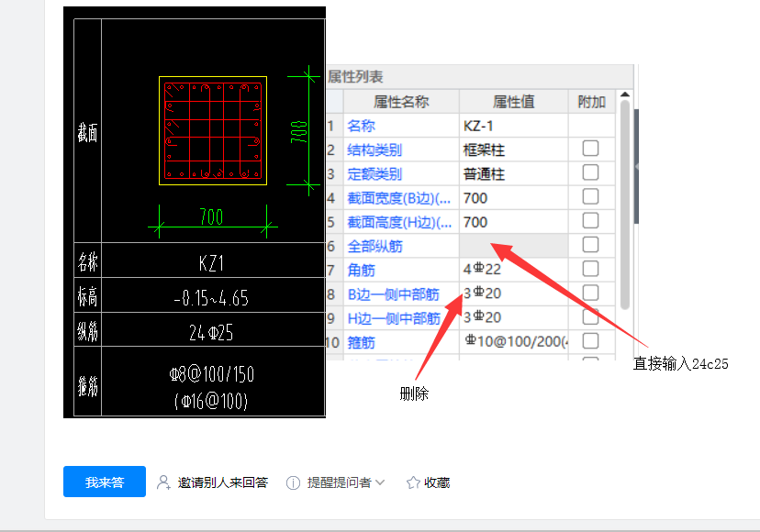Click the 收藏 star icon
The height and width of the screenshot is (532, 760).
click(x=413, y=482)
